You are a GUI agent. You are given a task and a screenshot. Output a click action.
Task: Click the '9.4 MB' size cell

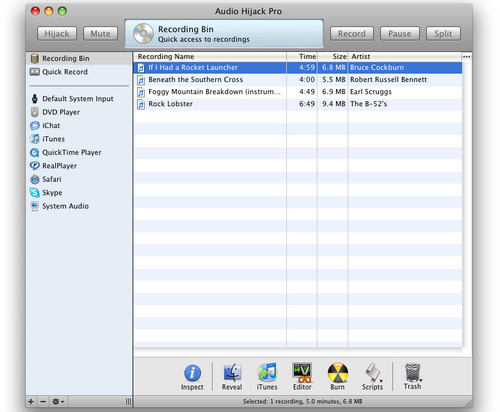click(x=334, y=104)
